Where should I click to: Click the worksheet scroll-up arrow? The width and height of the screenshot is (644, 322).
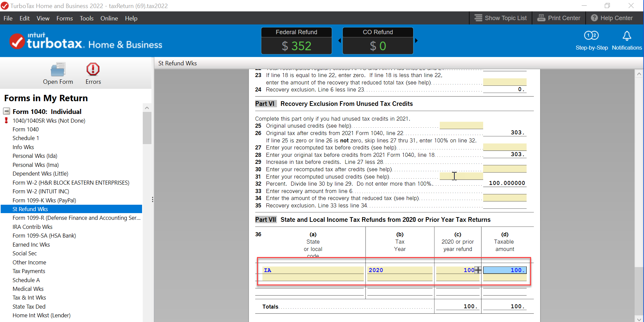click(639, 74)
